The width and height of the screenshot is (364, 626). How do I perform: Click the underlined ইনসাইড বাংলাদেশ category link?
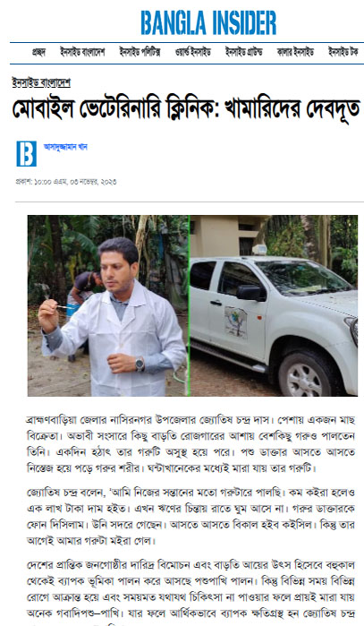coord(41,82)
